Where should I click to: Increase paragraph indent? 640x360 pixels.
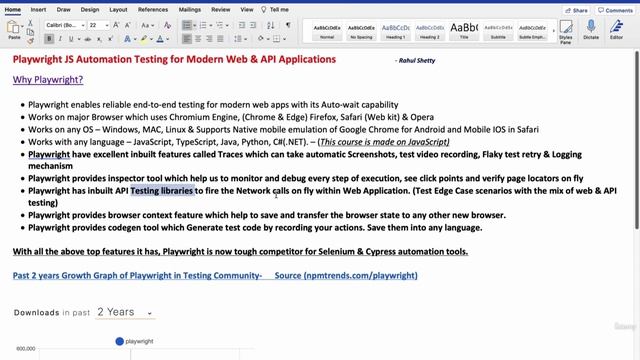tap(253, 25)
